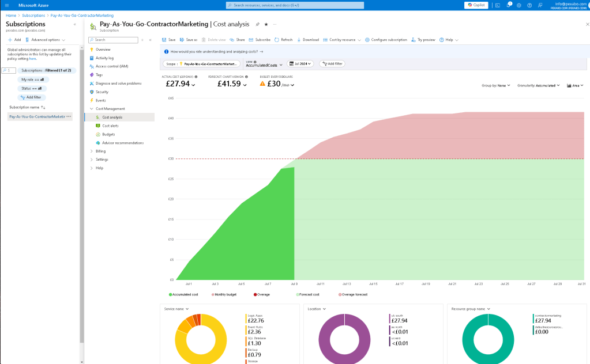Open portal settings gear in top bar

tap(519, 5)
